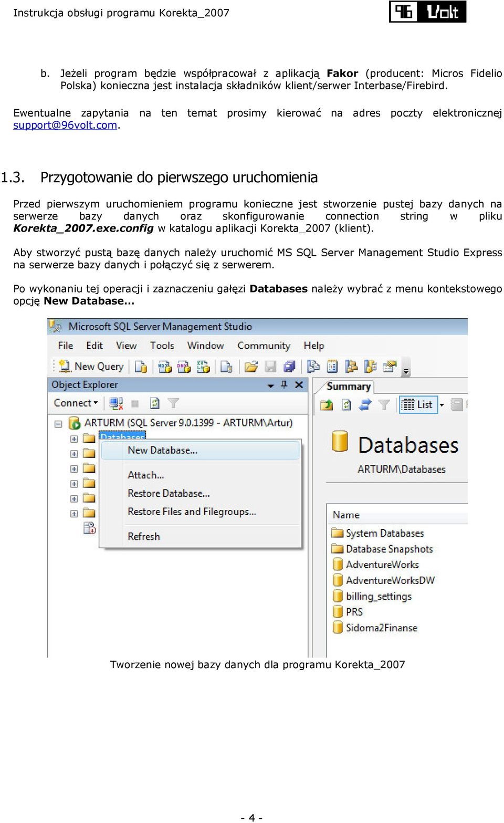This screenshot has height=823, width=504.
Task: Select the Summary tab
Action: click(x=349, y=386)
